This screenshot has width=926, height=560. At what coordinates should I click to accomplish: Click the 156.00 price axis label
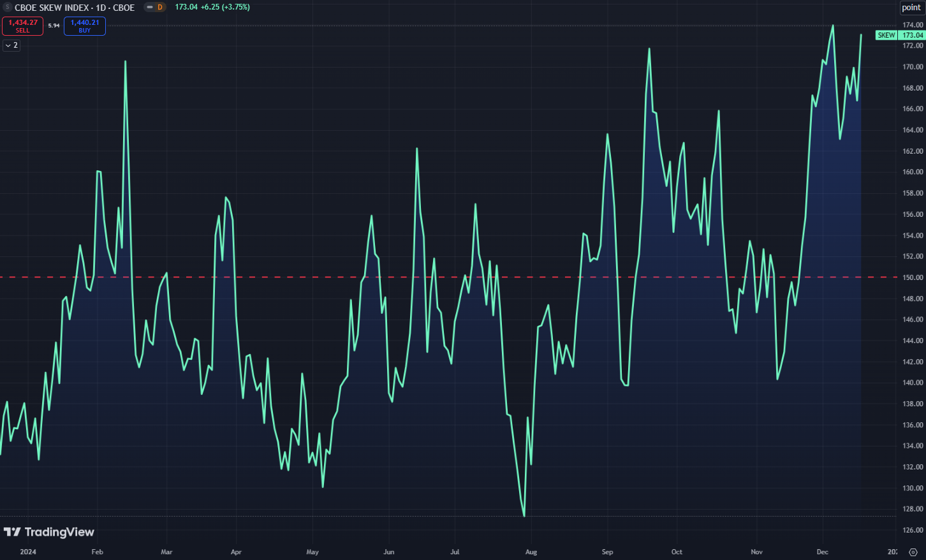pyautogui.click(x=912, y=214)
